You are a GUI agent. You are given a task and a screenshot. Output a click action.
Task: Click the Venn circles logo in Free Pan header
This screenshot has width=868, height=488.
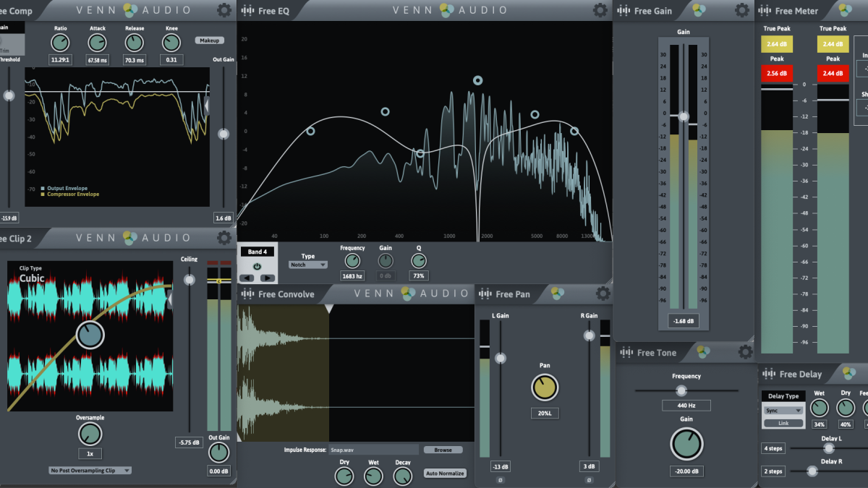557,293
